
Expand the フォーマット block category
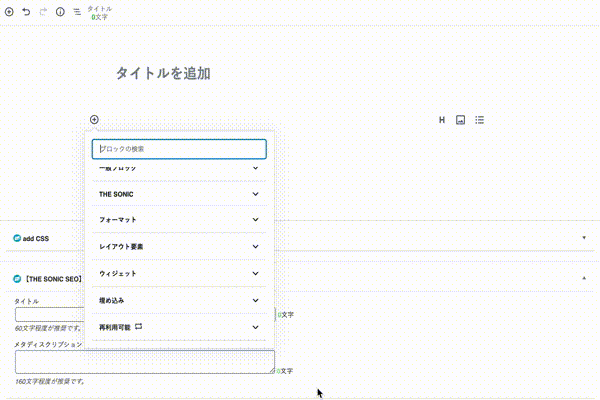(x=179, y=220)
